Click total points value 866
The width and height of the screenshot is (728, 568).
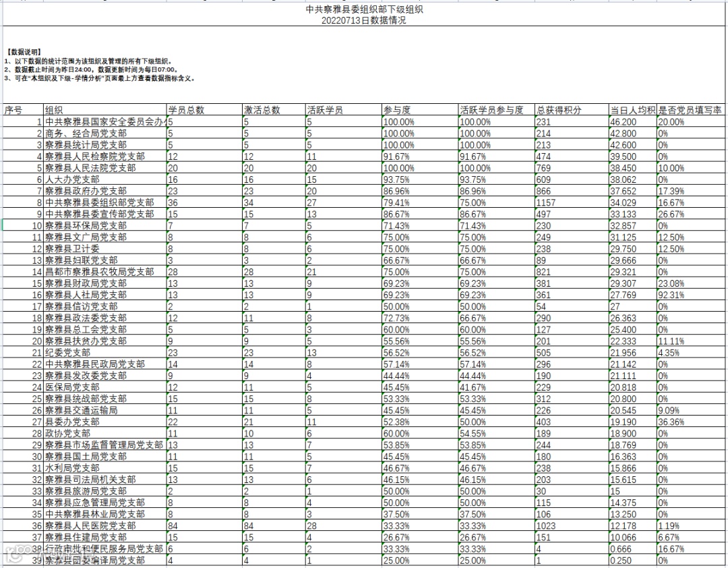(x=572, y=191)
